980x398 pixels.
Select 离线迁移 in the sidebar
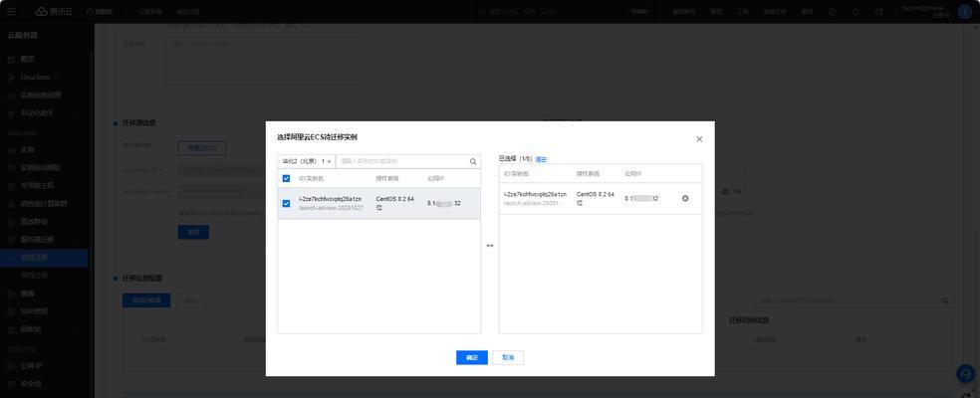click(35, 275)
